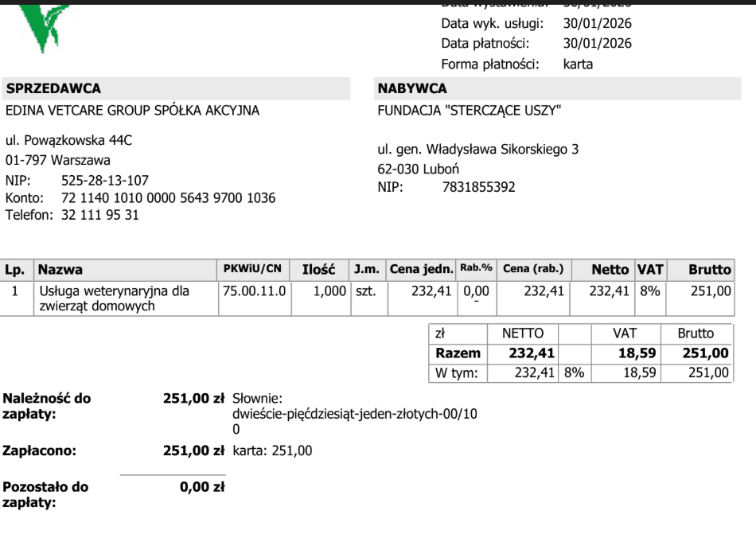Click the PKWiU/CN code 75.00.11.0
This screenshot has height=550, width=756.
point(254,291)
